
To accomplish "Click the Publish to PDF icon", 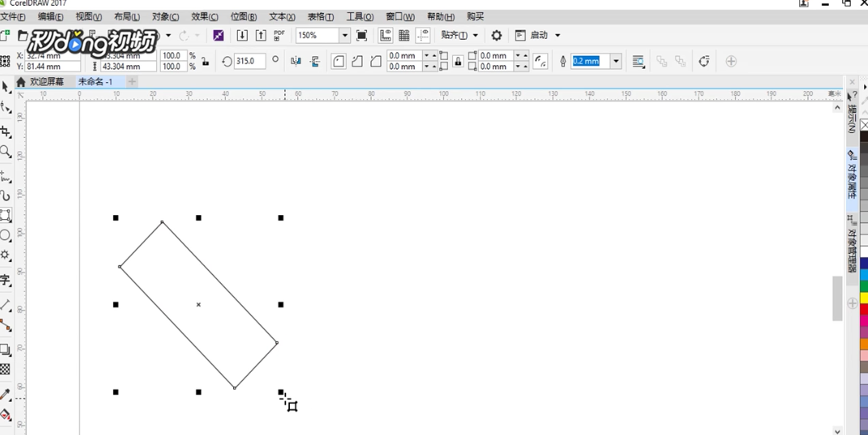I will pos(279,36).
